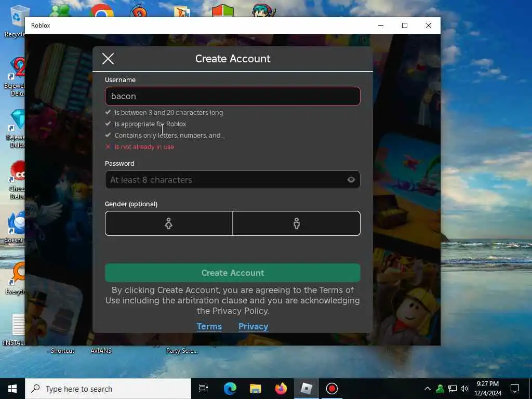Screen dimensions: 532x399
Task: Open the Terms link
Action: tap(209, 326)
